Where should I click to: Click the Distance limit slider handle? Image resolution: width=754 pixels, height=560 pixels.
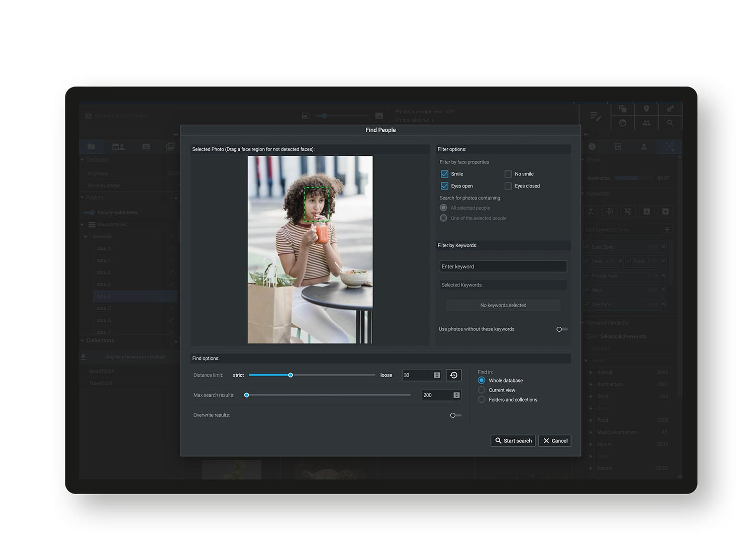[x=291, y=375]
